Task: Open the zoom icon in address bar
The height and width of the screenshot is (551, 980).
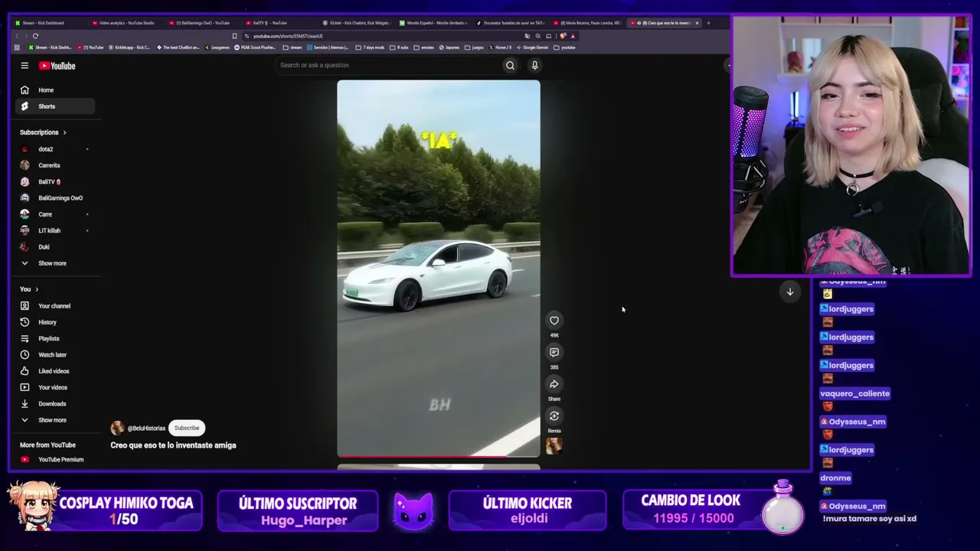Action: point(539,36)
